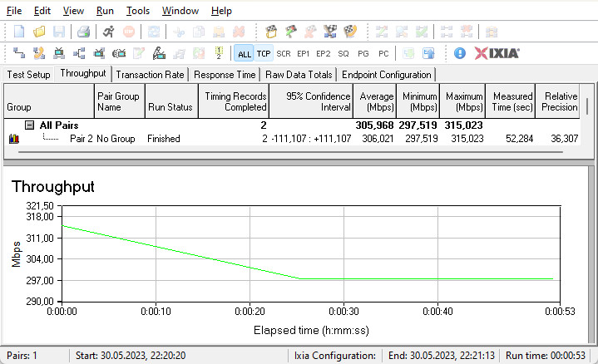
Task: Toggle the SQ service quality filter
Action: (x=343, y=54)
